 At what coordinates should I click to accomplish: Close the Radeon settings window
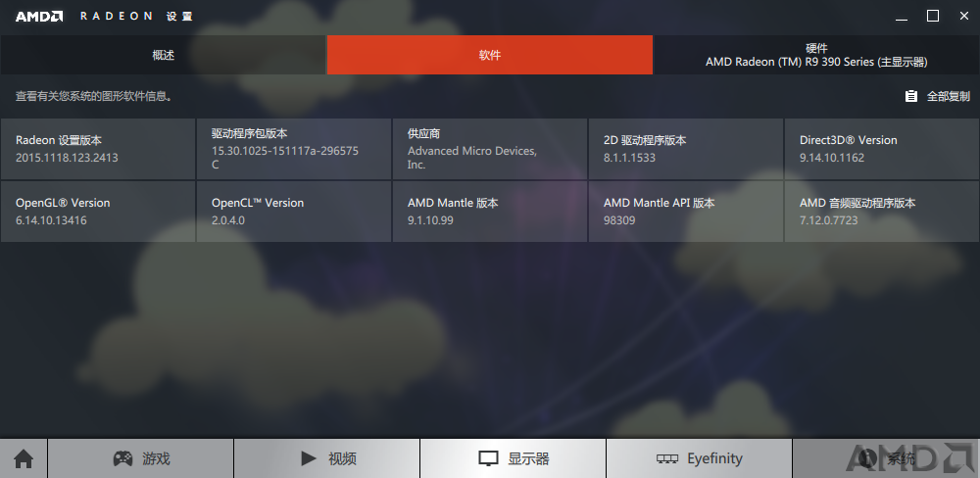[964, 17]
